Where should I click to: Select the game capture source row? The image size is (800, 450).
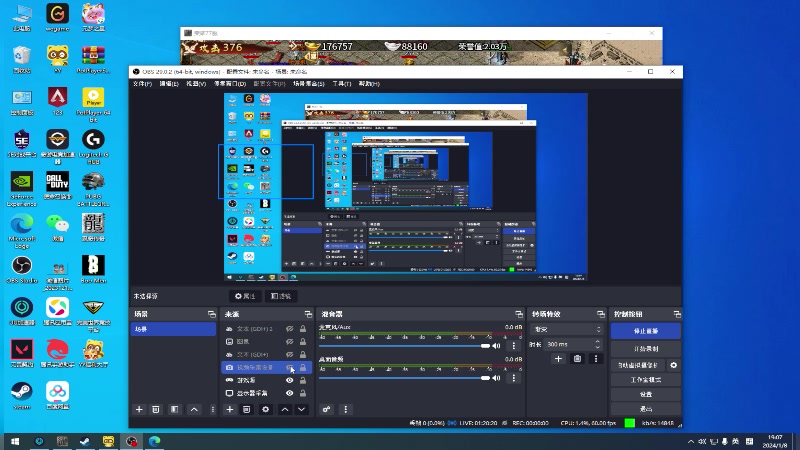[266, 380]
